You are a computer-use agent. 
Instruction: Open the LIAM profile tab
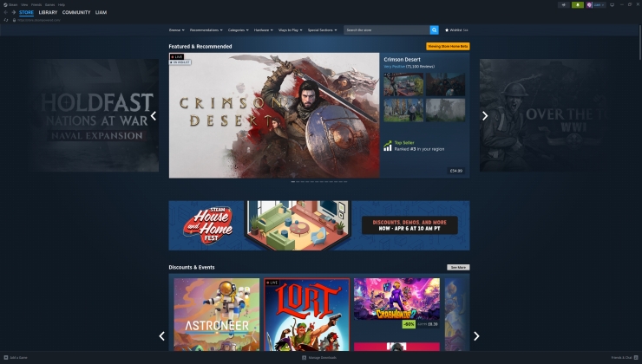pos(101,12)
